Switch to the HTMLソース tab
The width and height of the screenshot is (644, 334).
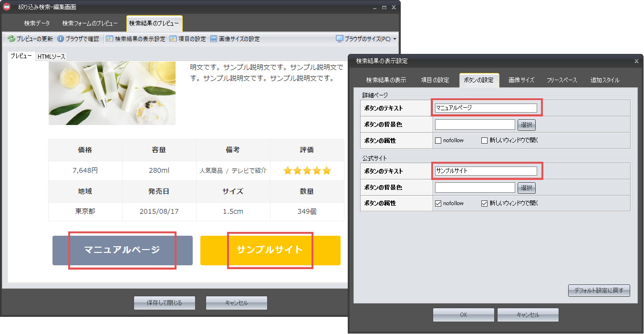coord(52,57)
